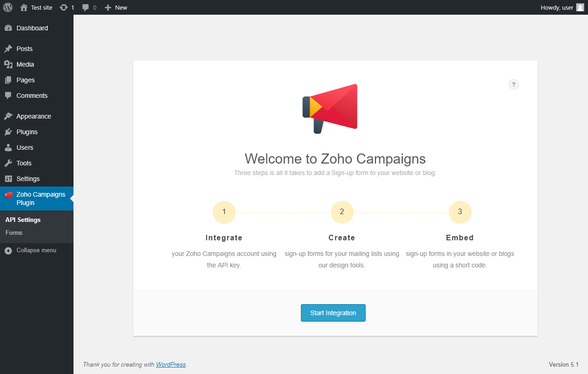588x374 pixels.
Task: Click the large Zoho Campaigns megaphone logo
Action: [330, 109]
